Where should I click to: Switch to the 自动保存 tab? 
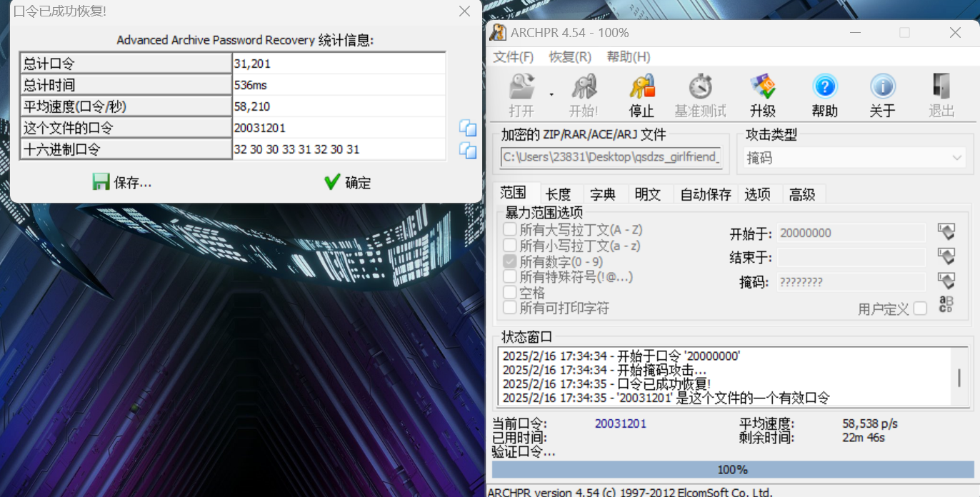click(x=706, y=194)
